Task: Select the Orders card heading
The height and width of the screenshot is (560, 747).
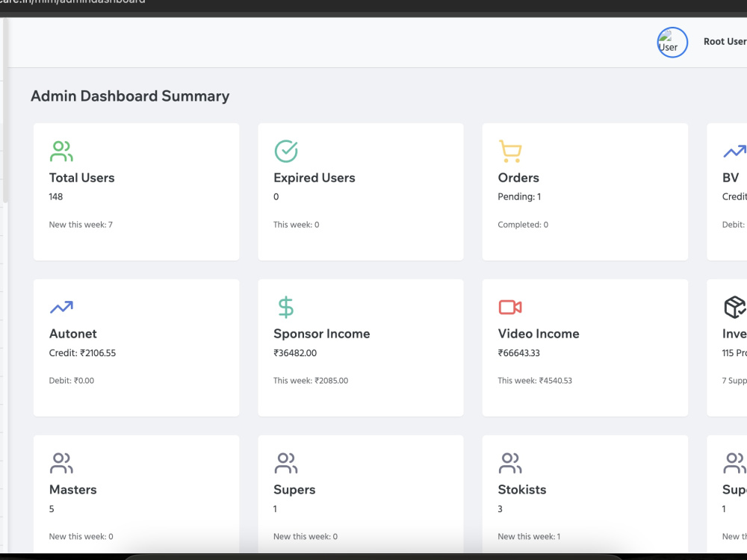Action: pos(518,178)
